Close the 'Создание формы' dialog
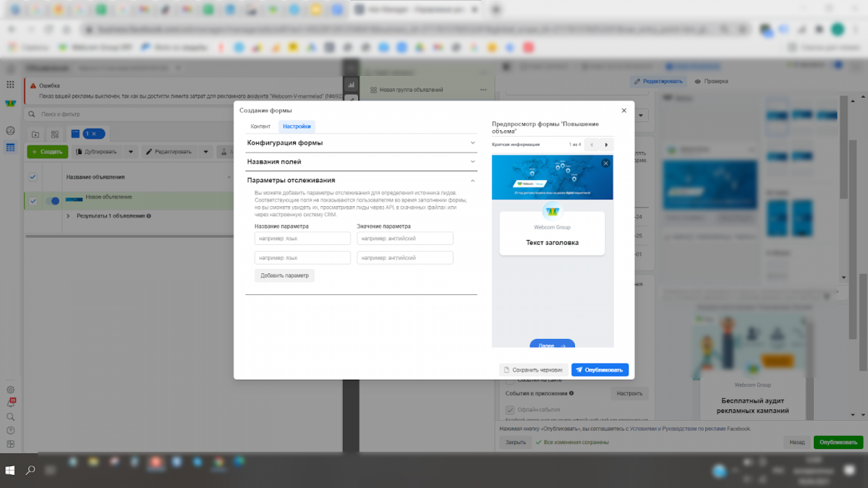This screenshot has width=868, height=488. tap(624, 111)
